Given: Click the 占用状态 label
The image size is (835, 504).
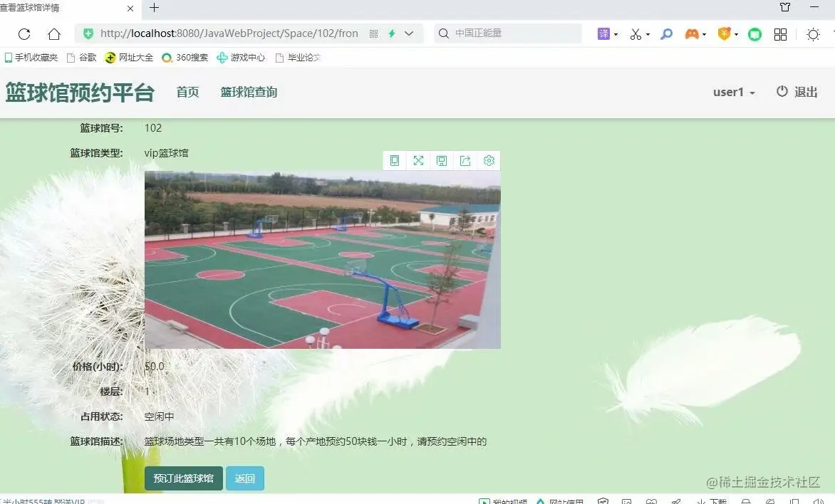Looking at the screenshot, I should tap(102, 416).
